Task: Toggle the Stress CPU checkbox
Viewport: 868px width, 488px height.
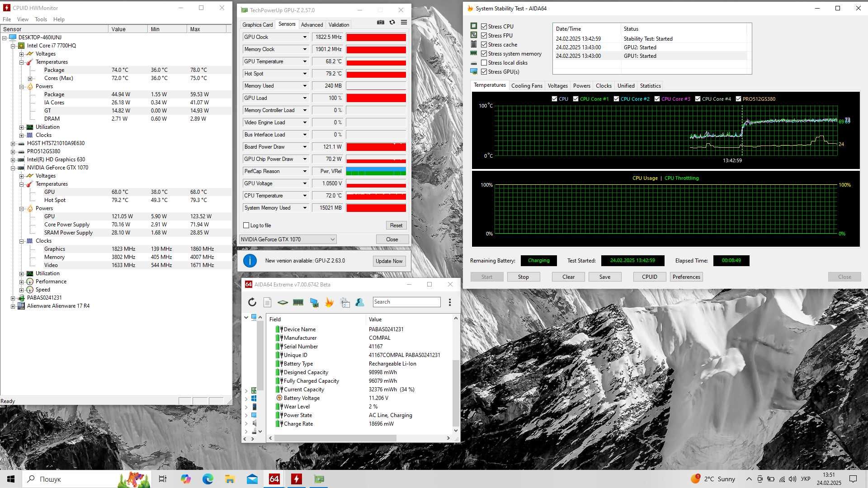Action: pyautogui.click(x=484, y=27)
